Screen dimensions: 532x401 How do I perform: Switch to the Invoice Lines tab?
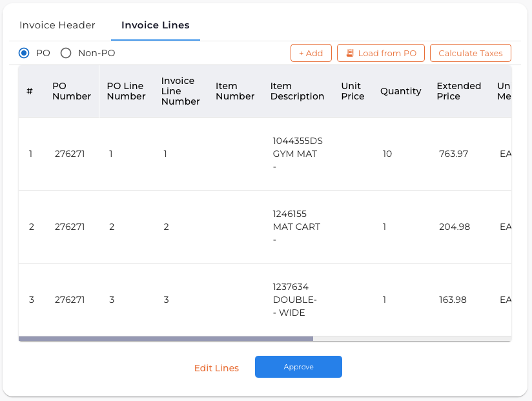[155, 25]
